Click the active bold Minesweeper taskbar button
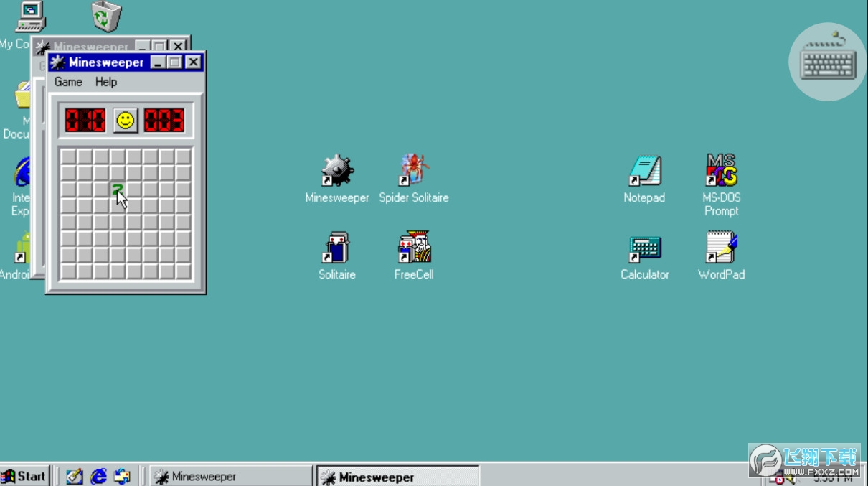The width and height of the screenshot is (868, 486). click(x=398, y=477)
